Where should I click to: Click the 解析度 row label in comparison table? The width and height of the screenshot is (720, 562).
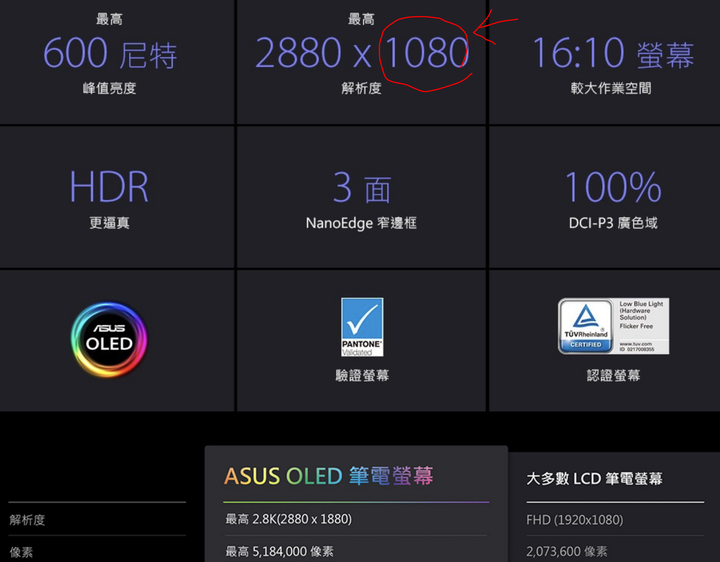click(x=27, y=520)
